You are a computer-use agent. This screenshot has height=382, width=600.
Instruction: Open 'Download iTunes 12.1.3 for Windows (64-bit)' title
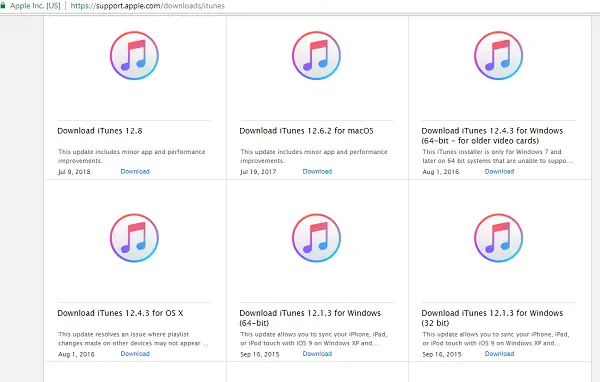tap(310, 318)
